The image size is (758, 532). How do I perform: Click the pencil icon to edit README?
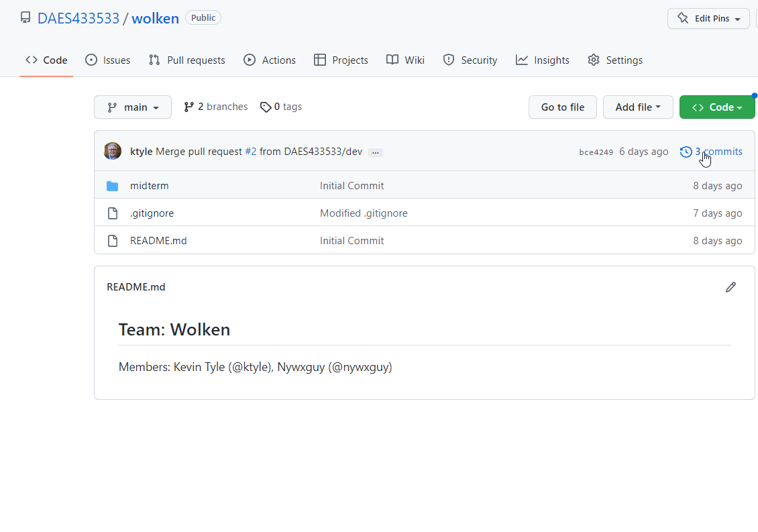pos(730,287)
